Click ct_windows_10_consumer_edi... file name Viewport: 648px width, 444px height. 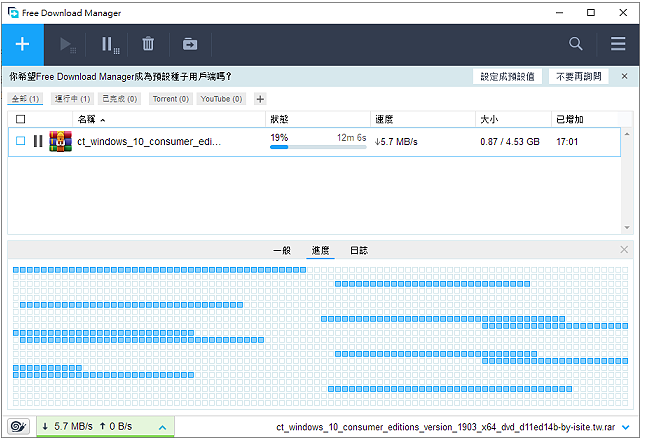click(x=149, y=141)
